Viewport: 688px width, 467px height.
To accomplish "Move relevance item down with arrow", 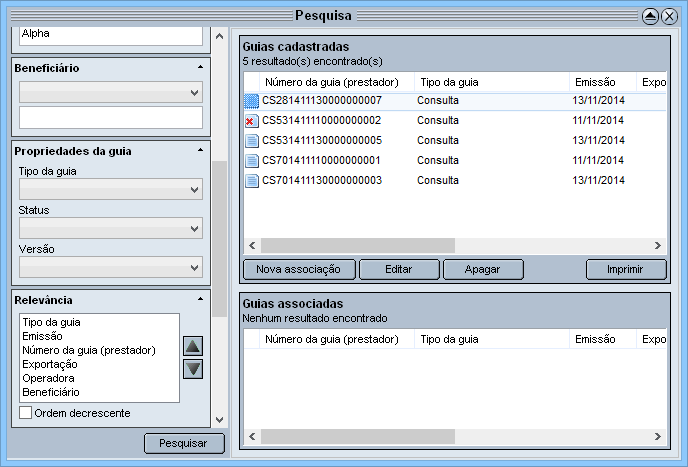I will 194,369.
